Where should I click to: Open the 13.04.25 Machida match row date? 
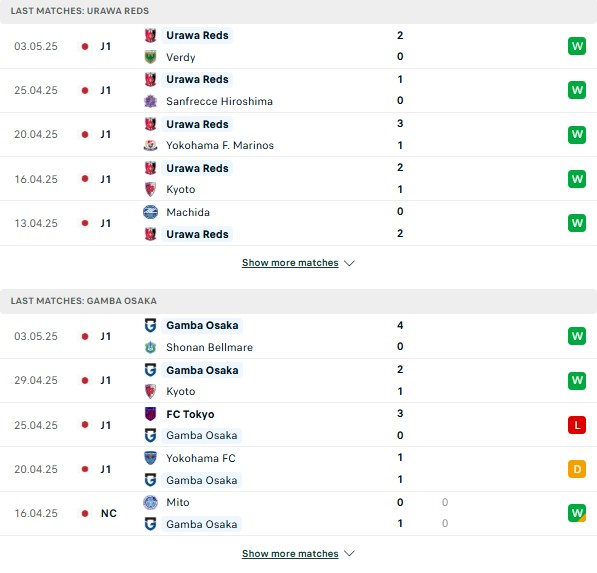[x=36, y=223]
